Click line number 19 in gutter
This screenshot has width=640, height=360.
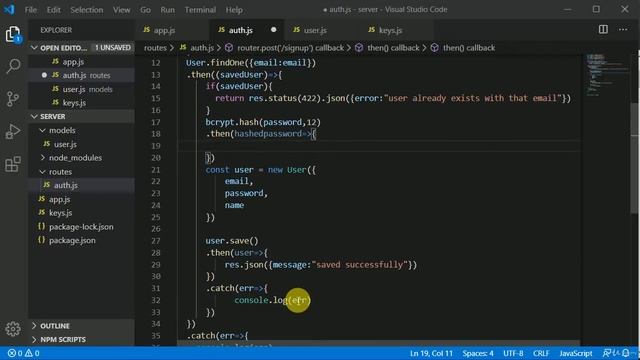tap(156, 146)
